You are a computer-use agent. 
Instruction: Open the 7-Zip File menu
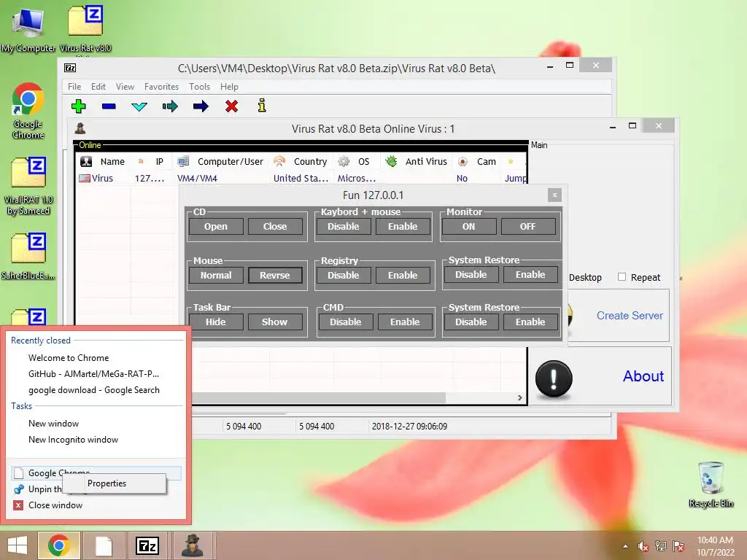tap(74, 87)
